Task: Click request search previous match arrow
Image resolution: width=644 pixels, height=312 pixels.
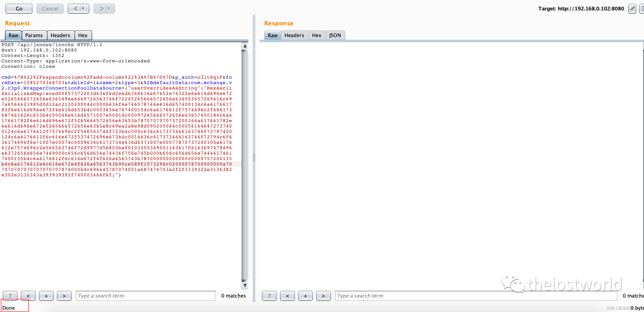Action: [28, 296]
